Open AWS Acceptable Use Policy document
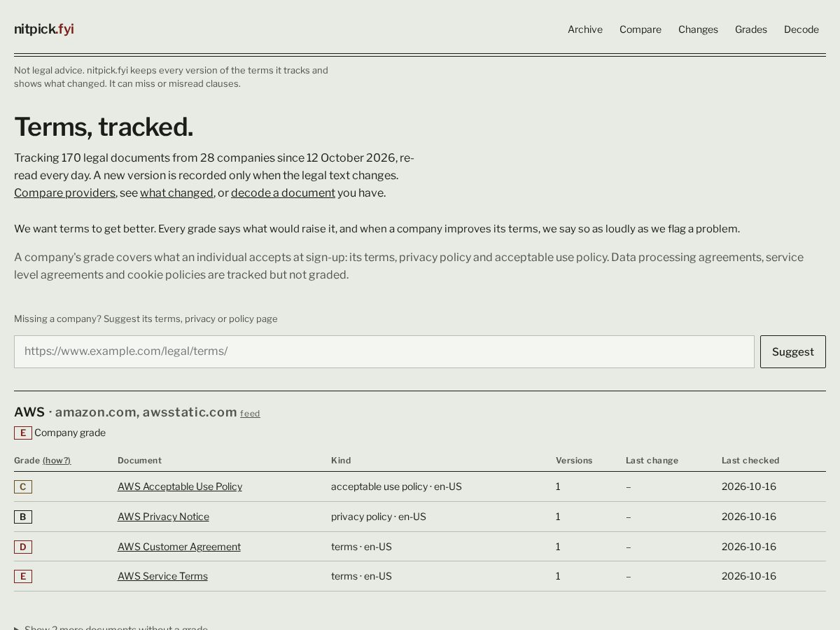This screenshot has height=630, width=840. (180, 486)
